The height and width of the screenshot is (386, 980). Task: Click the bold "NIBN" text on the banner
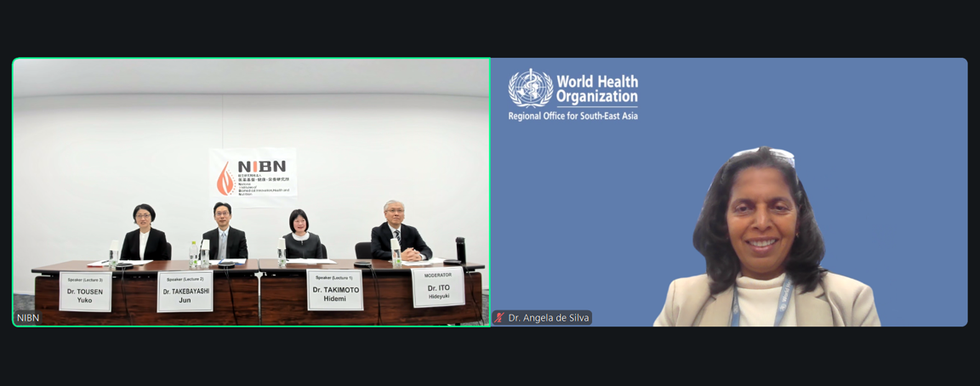[x=261, y=167]
